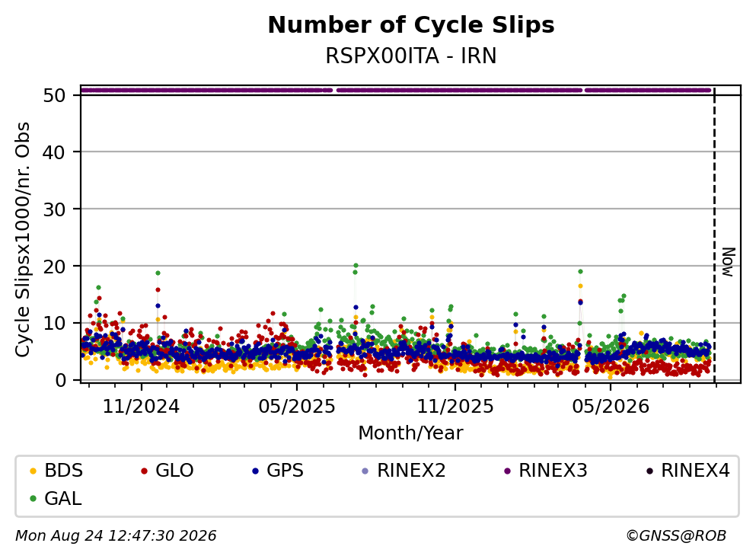Click the RINEX2 legend entry

pos(404,470)
